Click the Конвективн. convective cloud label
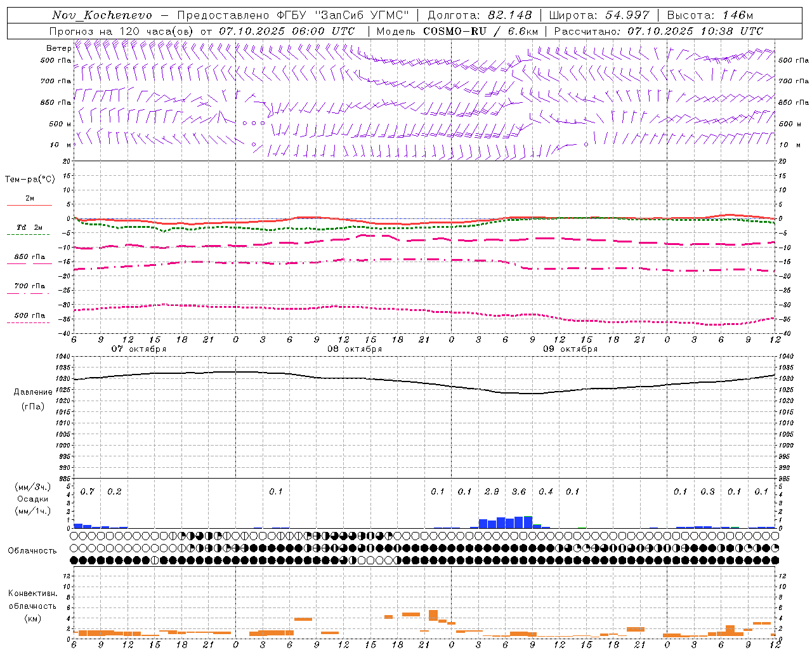This screenshot has height=650, width=812. [x=32, y=594]
